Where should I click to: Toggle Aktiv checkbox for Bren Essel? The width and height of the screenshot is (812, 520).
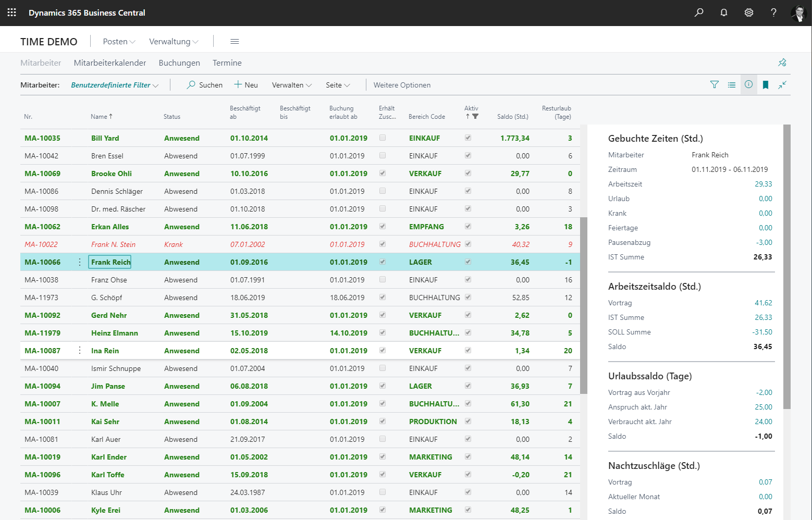pyautogui.click(x=468, y=156)
